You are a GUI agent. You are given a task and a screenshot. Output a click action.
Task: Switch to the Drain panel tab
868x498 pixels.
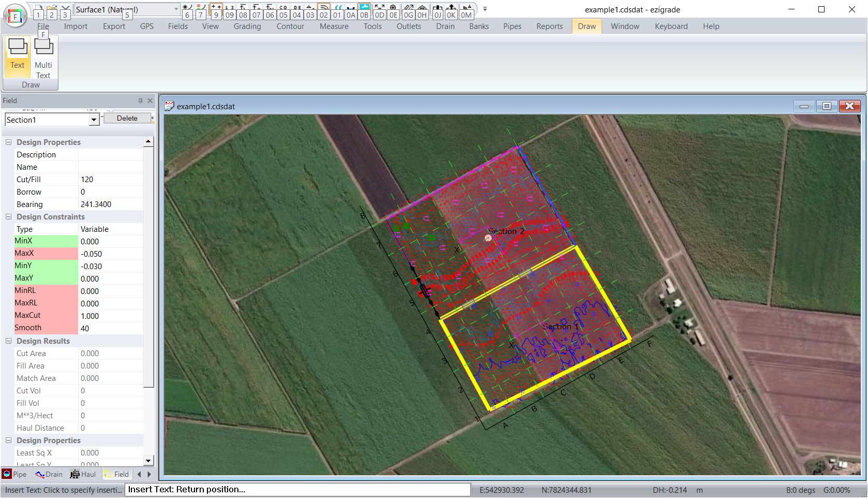(x=49, y=474)
